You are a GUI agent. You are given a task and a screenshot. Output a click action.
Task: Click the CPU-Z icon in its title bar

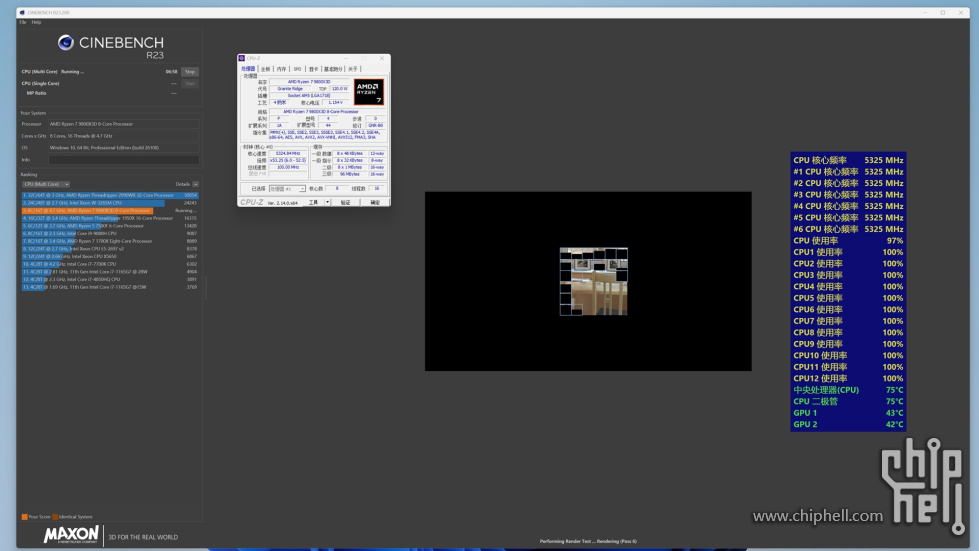coord(242,58)
